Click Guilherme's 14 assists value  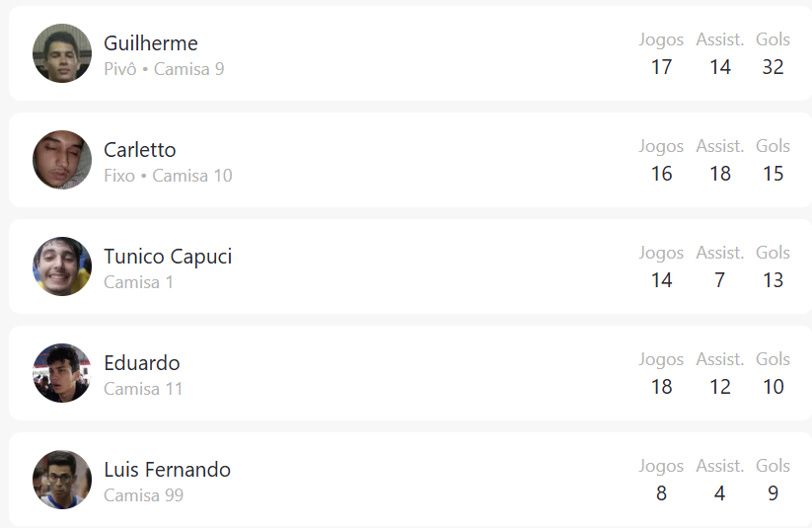[720, 67]
